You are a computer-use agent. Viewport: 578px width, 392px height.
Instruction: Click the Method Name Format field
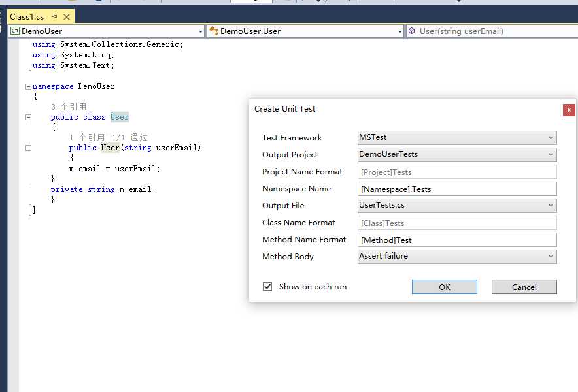(x=457, y=240)
